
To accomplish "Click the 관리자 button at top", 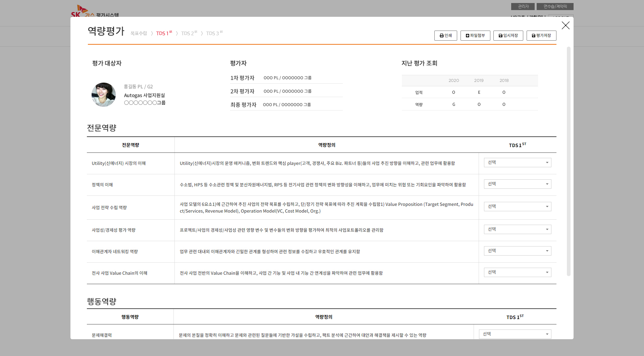I will (523, 6).
